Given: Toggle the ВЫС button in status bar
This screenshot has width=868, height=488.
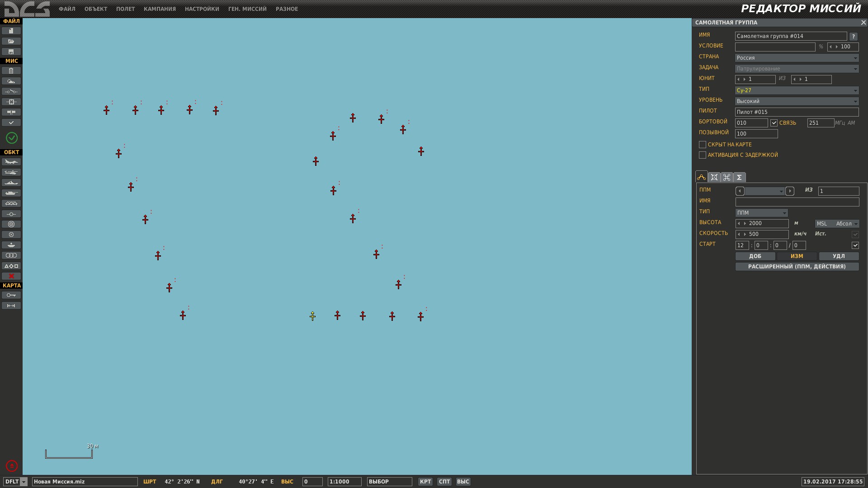Looking at the screenshot, I should point(463,482).
